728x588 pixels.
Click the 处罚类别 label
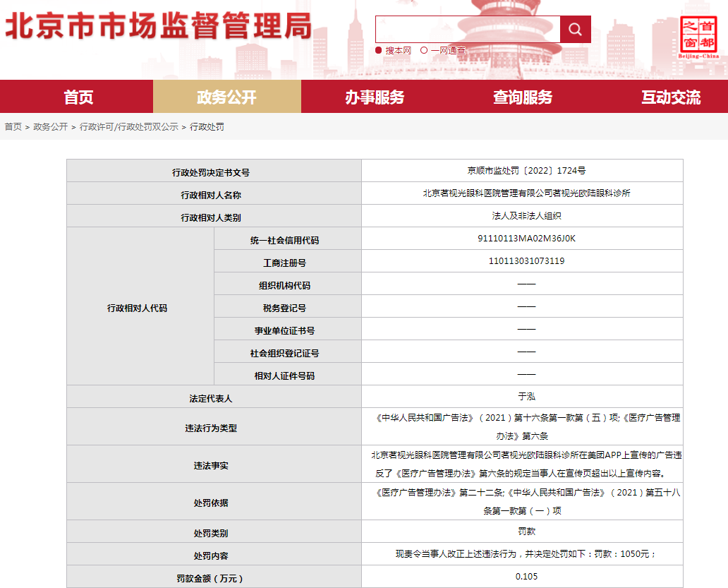click(x=211, y=534)
